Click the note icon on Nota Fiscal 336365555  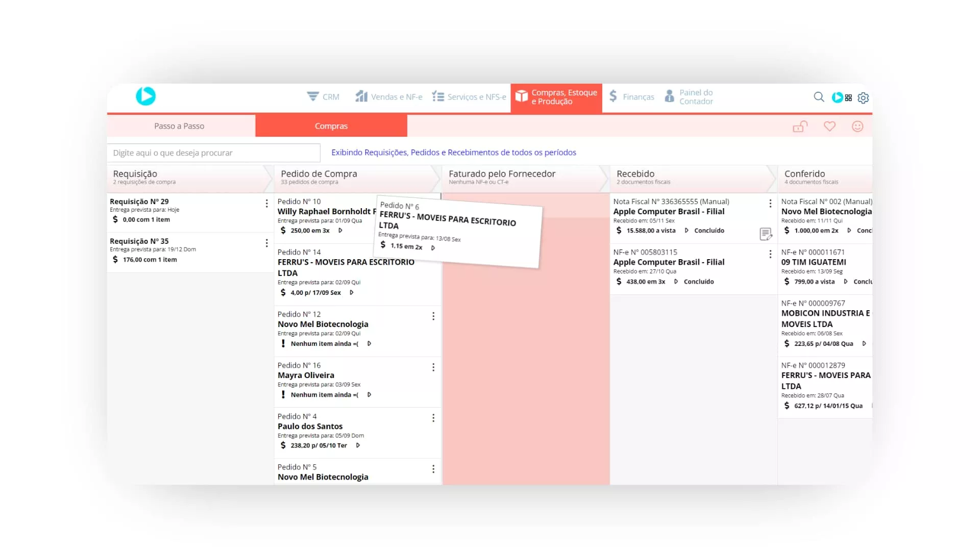coord(766,234)
